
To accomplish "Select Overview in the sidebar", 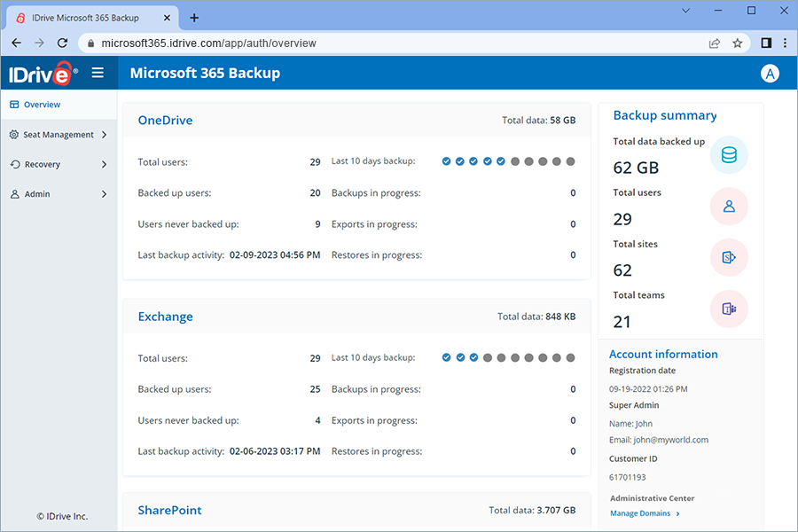I will 59,105.
